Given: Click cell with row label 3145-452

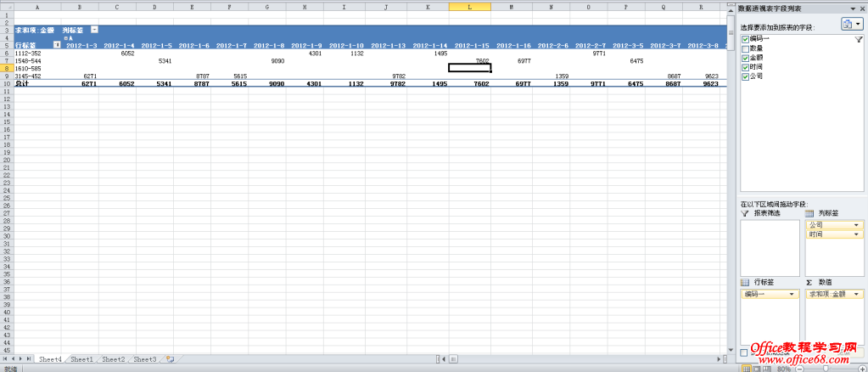Looking at the screenshot, I should (37, 76).
